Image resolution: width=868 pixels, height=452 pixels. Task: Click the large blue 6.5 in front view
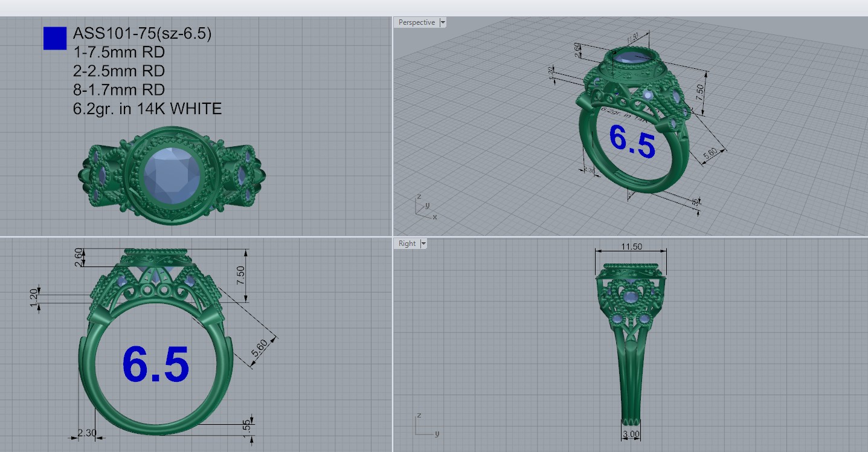click(156, 364)
